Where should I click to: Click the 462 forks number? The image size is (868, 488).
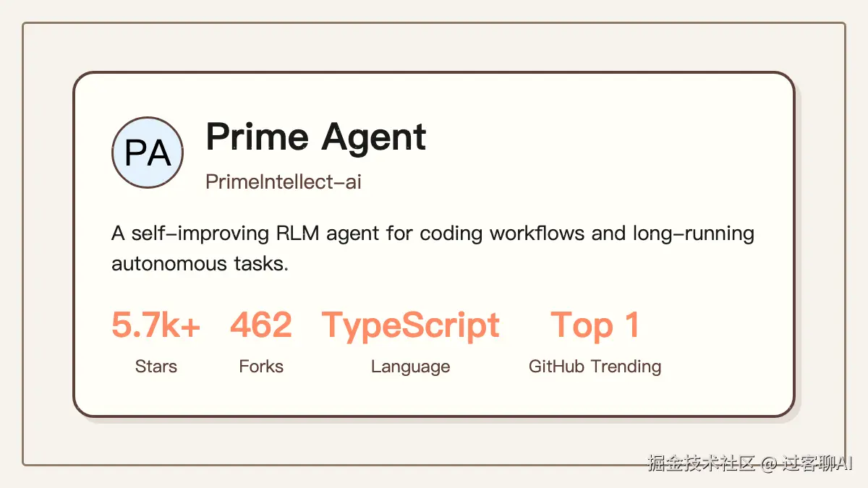[261, 325]
